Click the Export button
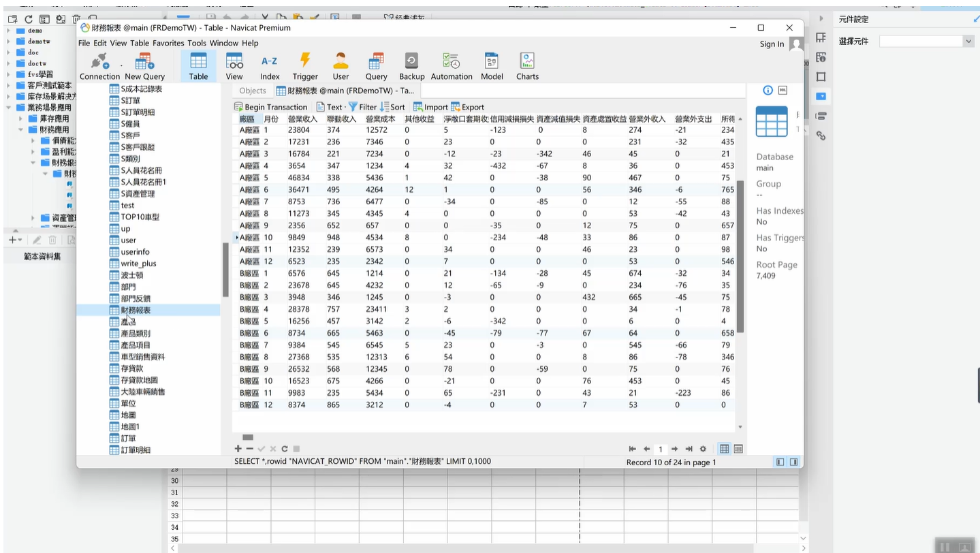Viewport: 980px width, 553px height. pos(468,107)
